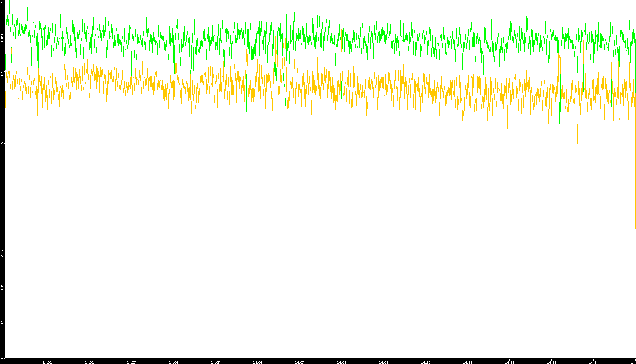The height and width of the screenshot is (364, 636).
Task: Click the 14:01 time axis label
Action: 47,362
